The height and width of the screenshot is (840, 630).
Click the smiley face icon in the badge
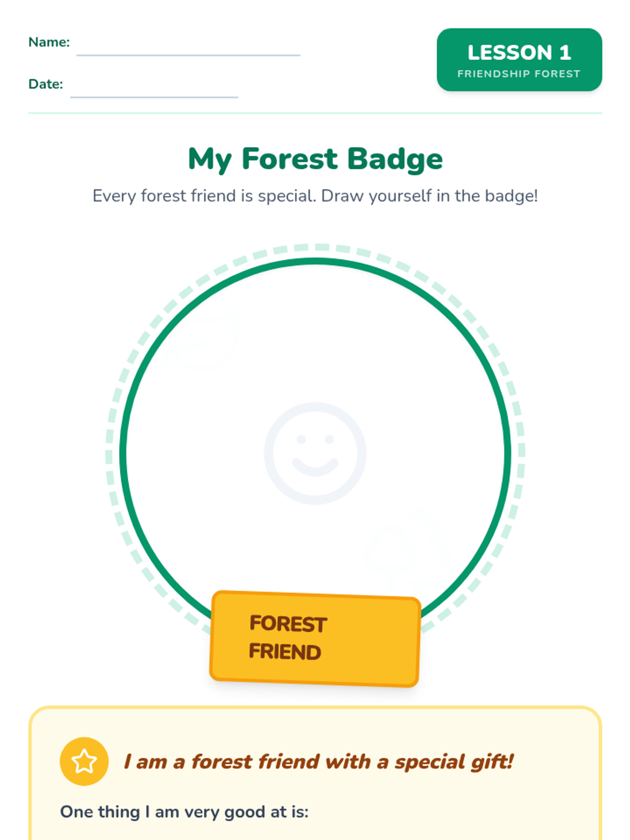(315, 453)
